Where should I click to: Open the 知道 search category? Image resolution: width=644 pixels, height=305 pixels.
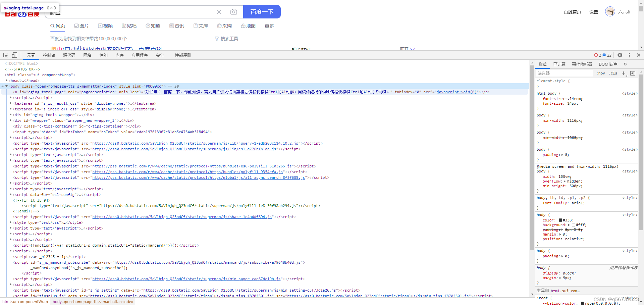[153, 26]
